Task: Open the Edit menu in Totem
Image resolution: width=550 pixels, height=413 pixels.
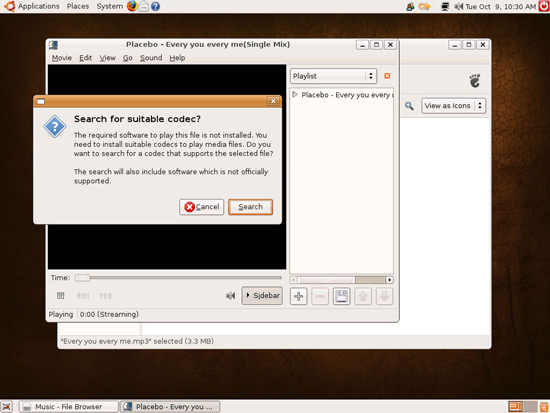Action: click(x=85, y=58)
